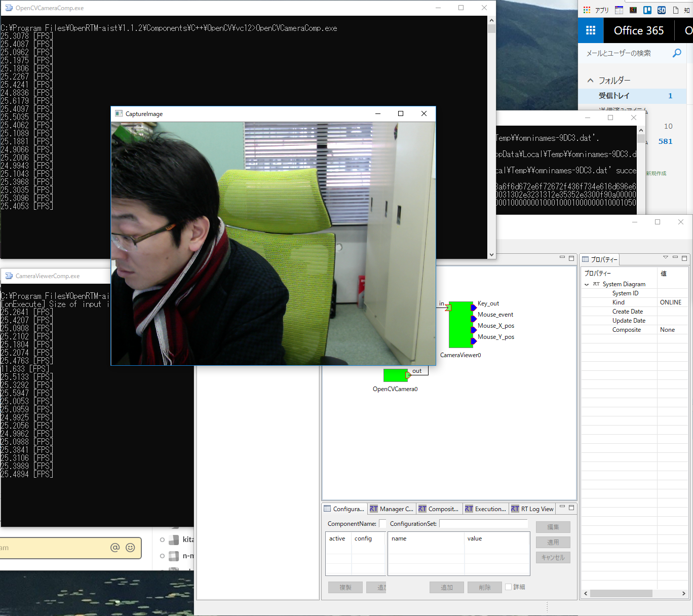
Task: Switch to the Composit... tab
Action: [439, 509]
